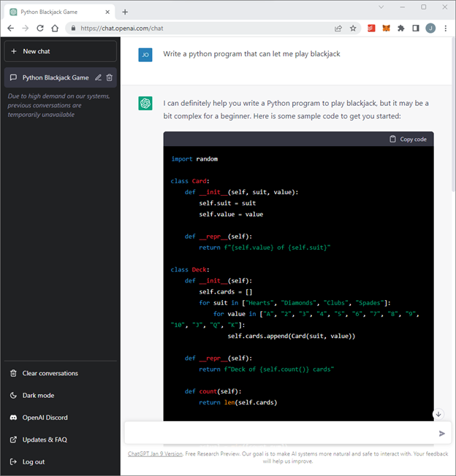Open ChatGPT Jan 9 Version link

[155, 454]
